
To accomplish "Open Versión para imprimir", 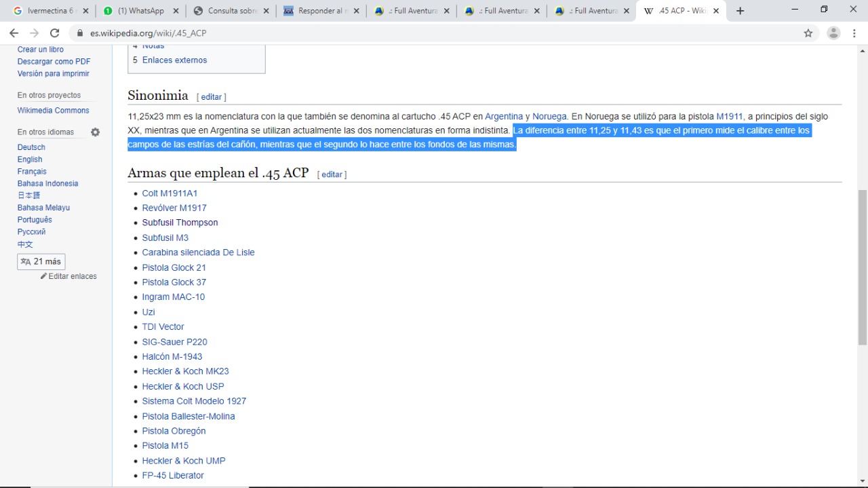I will coord(54,73).
